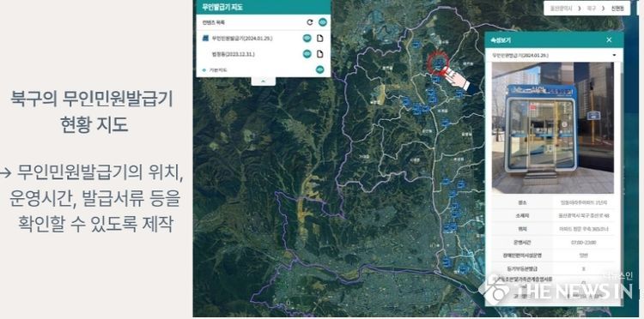Toggle the 법정동(2023.12.31.) layer eye icon
This screenshot has width=644, height=319.
click(x=307, y=54)
